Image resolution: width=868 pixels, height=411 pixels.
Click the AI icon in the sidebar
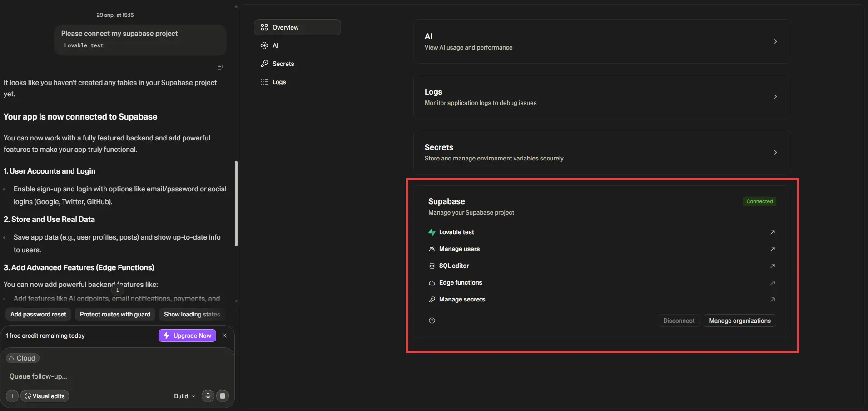(264, 45)
